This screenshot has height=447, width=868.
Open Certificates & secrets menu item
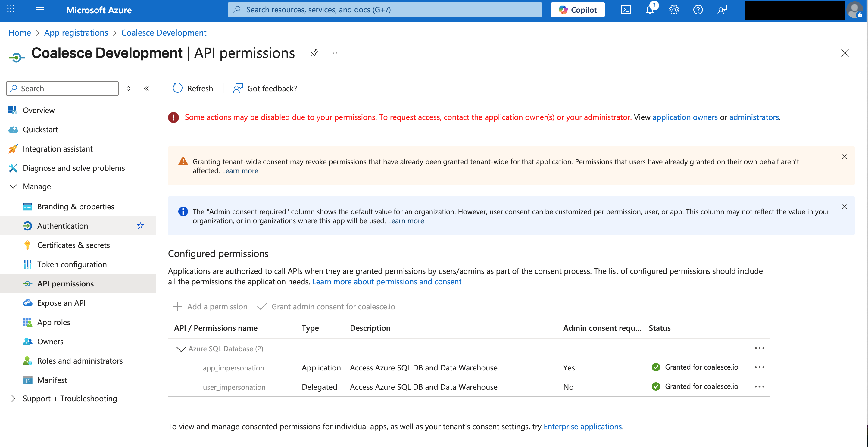(x=73, y=245)
